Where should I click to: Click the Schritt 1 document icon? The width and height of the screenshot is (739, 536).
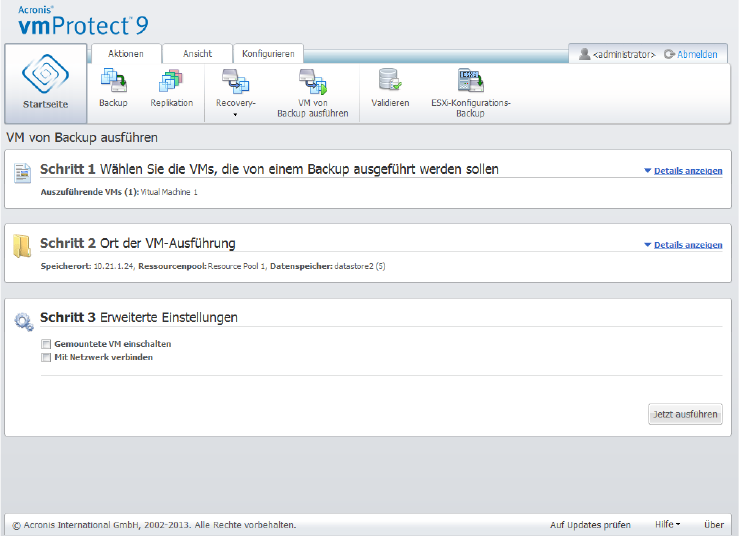click(22, 173)
